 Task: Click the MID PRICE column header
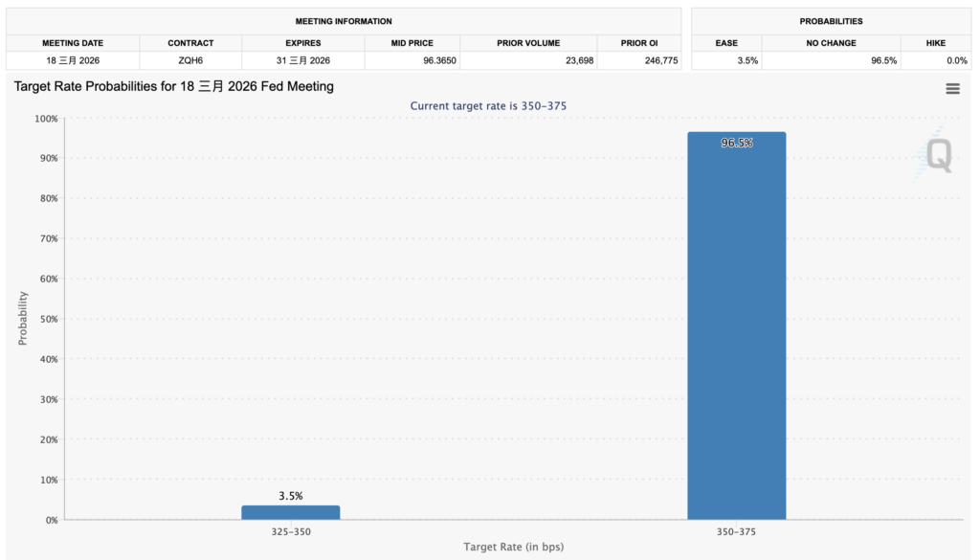tap(412, 43)
